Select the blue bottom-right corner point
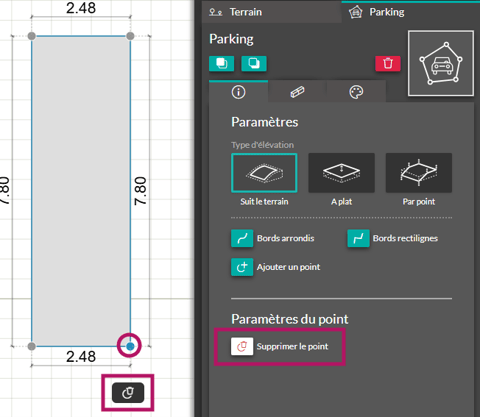Screen dimensions: 480x417 (x=130, y=346)
